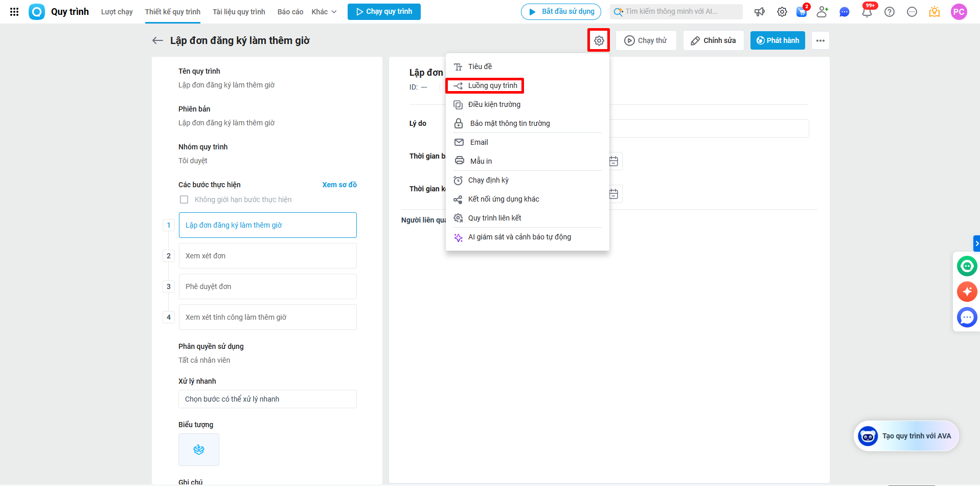
Task: Select step 'Phê duyệt đơn'
Action: point(267,286)
